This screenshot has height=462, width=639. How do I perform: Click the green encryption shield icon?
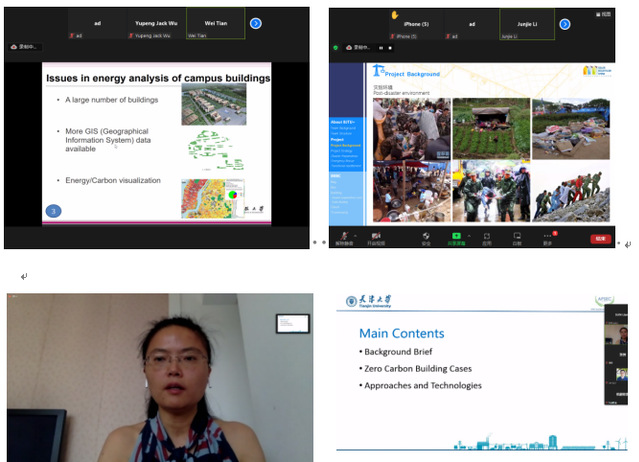click(336, 47)
